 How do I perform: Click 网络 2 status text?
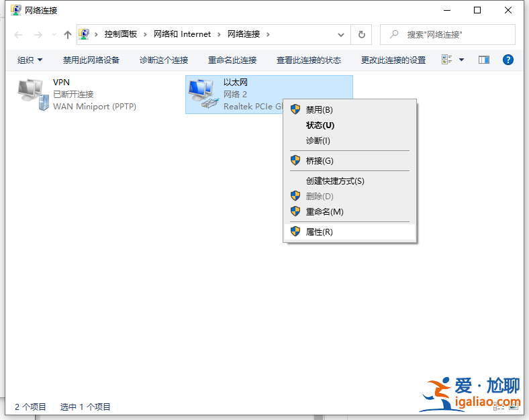(x=235, y=95)
